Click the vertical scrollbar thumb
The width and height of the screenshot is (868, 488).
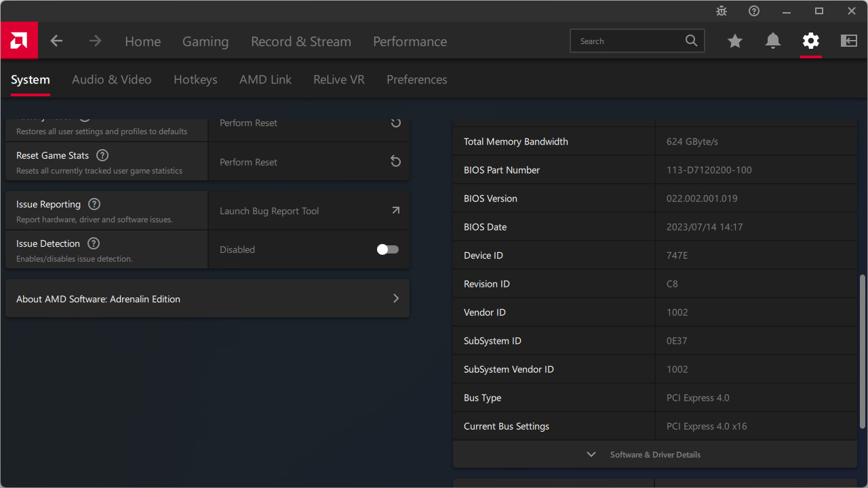pyautogui.click(x=863, y=351)
